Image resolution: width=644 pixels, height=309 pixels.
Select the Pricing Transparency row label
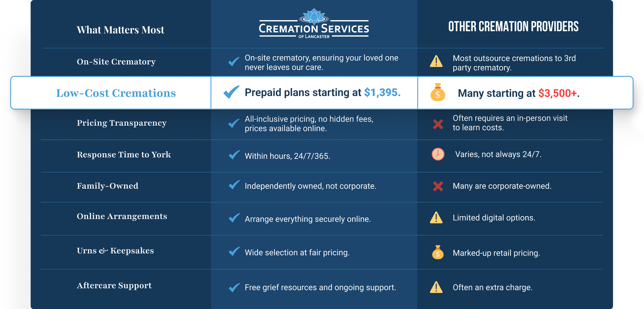[x=121, y=123]
